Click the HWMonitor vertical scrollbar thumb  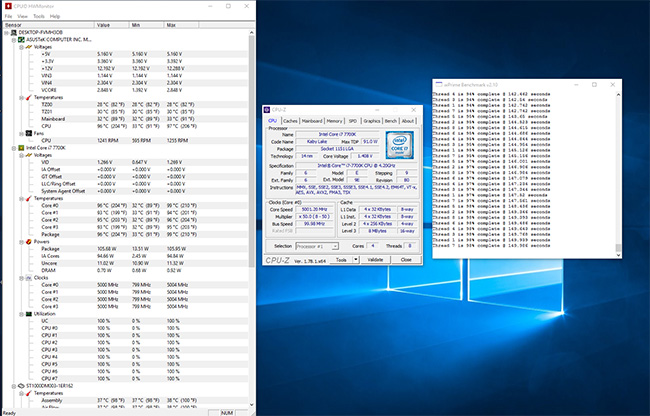click(x=252, y=151)
